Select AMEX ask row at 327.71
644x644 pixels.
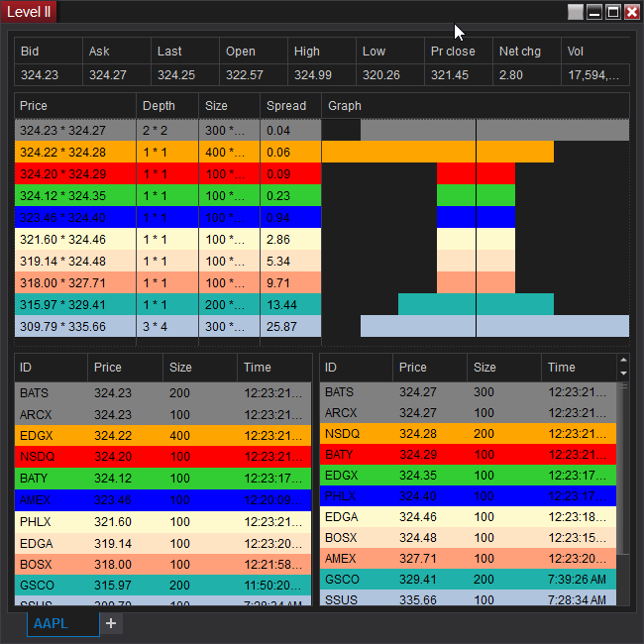pyautogui.click(x=469, y=559)
